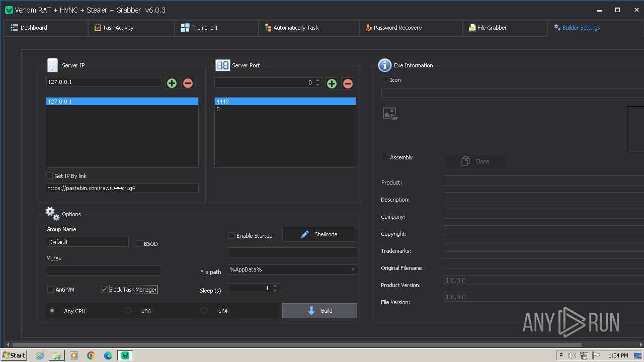Click the red minus beside Server IP field
The image size is (644, 362).
tap(188, 83)
